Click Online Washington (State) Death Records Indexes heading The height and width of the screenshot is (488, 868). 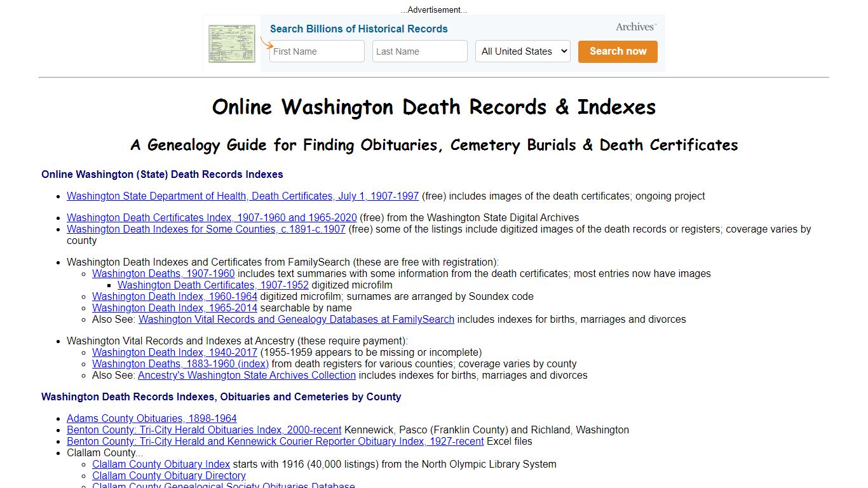pyautogui.click(x=162, y=174)
